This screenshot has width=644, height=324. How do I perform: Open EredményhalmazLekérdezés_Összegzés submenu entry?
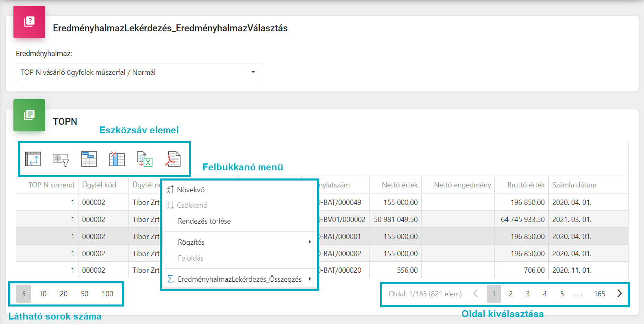240,279
